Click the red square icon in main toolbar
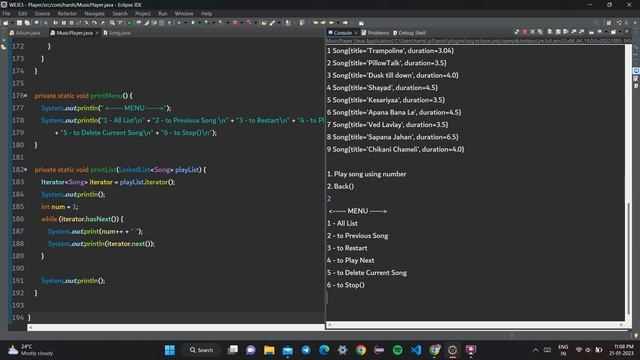 tap(235, 23)
